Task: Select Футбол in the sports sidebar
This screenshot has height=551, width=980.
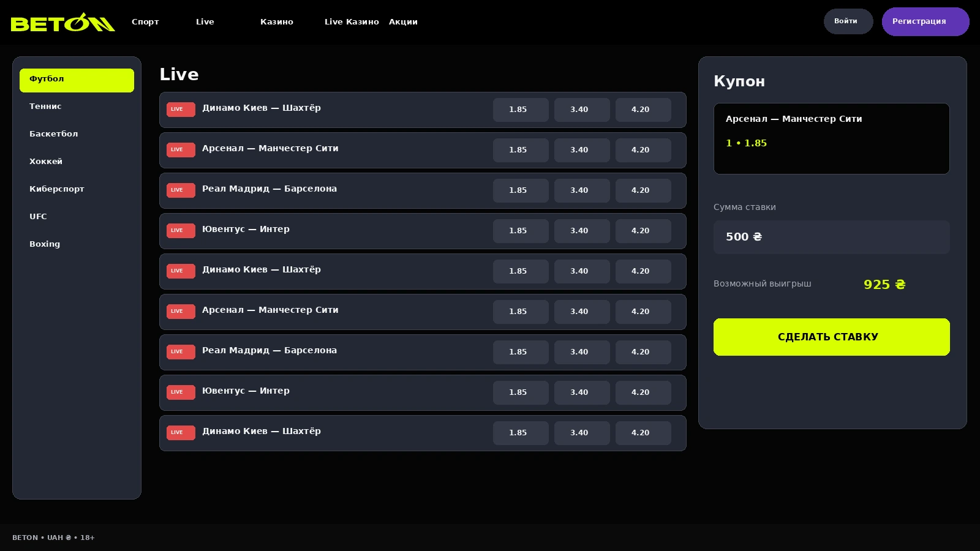Action: pos(77,80)
